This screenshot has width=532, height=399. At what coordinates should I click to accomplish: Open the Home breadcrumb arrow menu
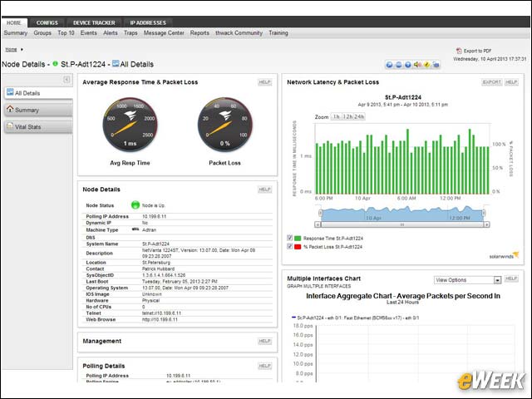pyautogui.click(x=22, y=50)
